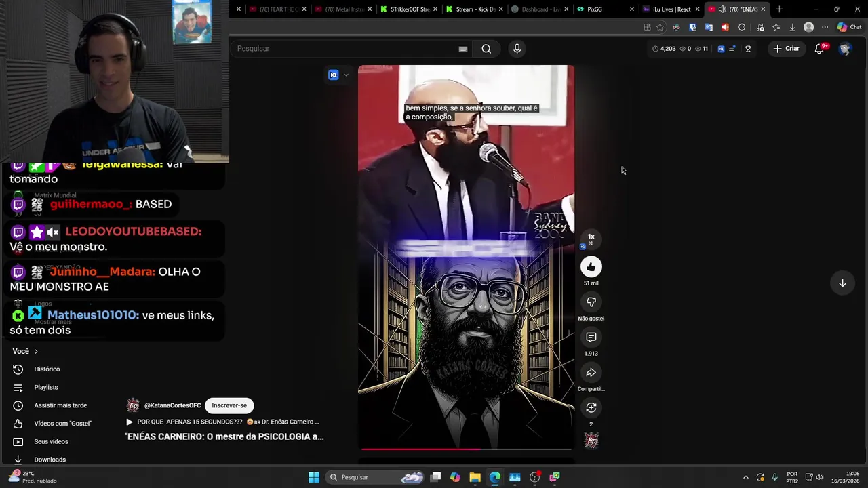Screen dimensions: 868x488
Task: Click the LEODOYOUTUBEBASED username in chat
Action: pos(134,231)
